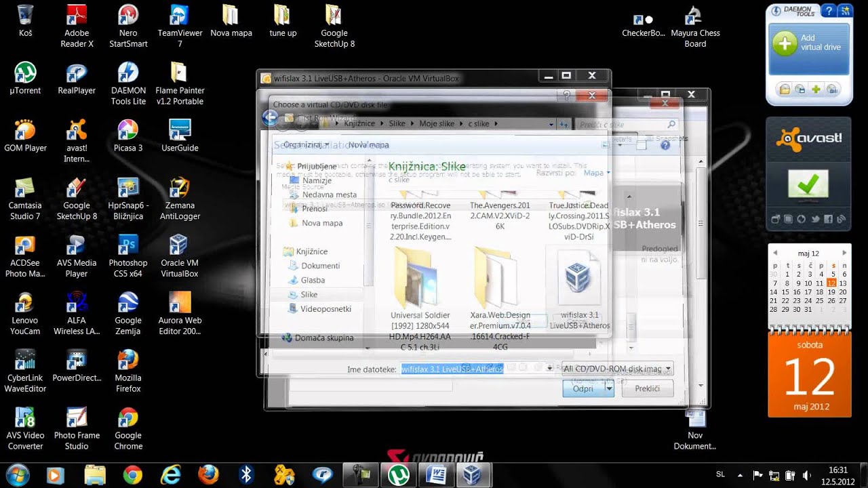The width and height of the screenshot is (868, 488).
Task: Click the Facebook icon in the avast gadget
Action: (829, 219)
